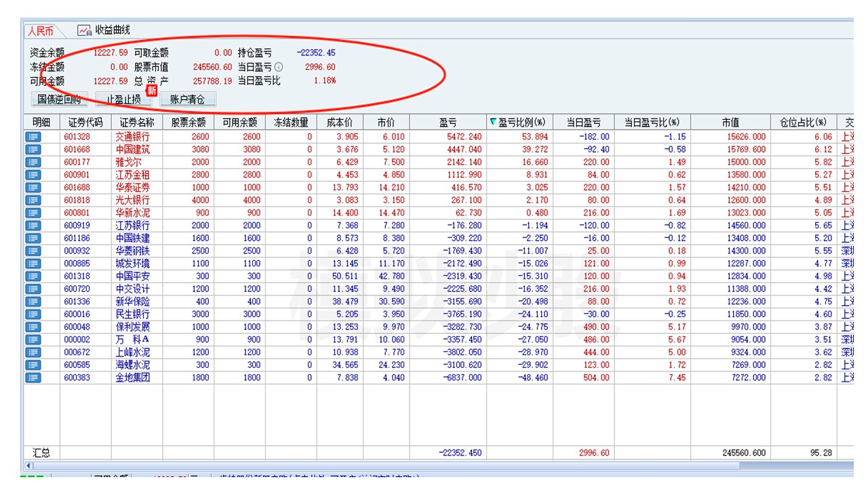
Task: Click the 持仓盈亏 value -22352.45
Action: point(316,53)
